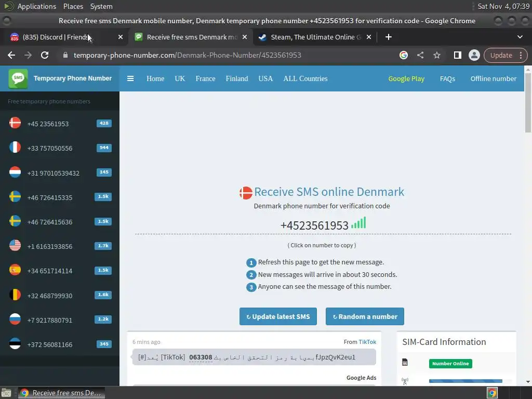Screen dimensions: 532x399
Task: View site info lock icon
Action: (65, 55)
